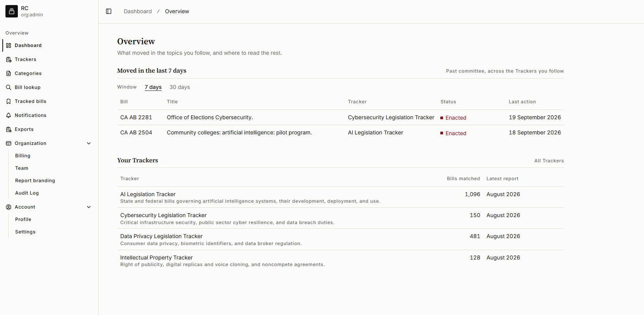Image resolution: width=644 pixels, height=315 pixels.
Task: Click the Dashboard breadcrumb link
Action: click(138, 11)
